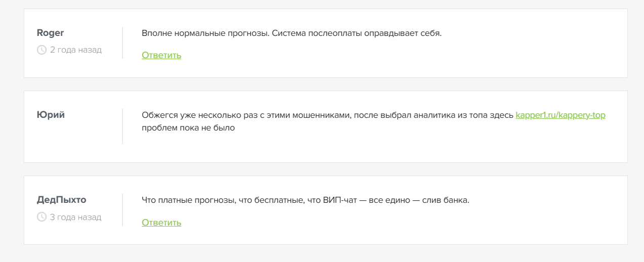This screenshot has height=262, width=644.
Task: Select the Roger author name
Action: [x=50, y=33]
